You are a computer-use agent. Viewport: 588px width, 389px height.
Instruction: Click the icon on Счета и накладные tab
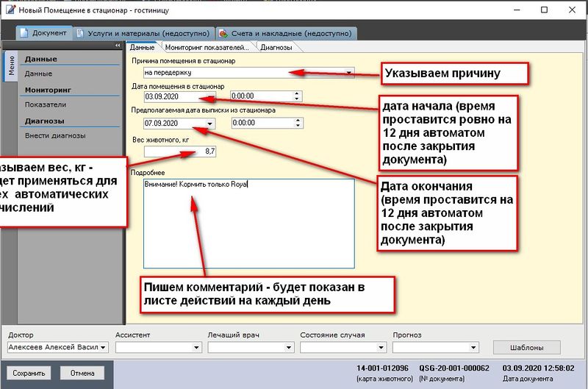point(223,33)
